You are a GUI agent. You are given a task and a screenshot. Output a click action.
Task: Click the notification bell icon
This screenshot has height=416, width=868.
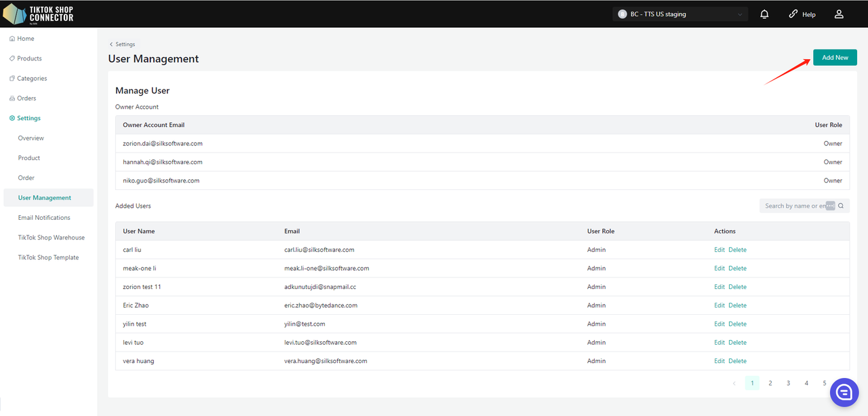[x=764, y=14]
